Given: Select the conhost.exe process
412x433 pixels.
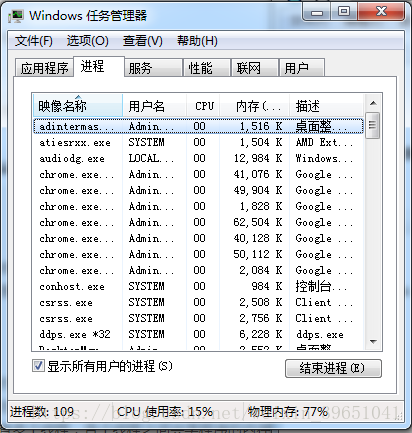Looking at the screenshot, I should [198, 286].
